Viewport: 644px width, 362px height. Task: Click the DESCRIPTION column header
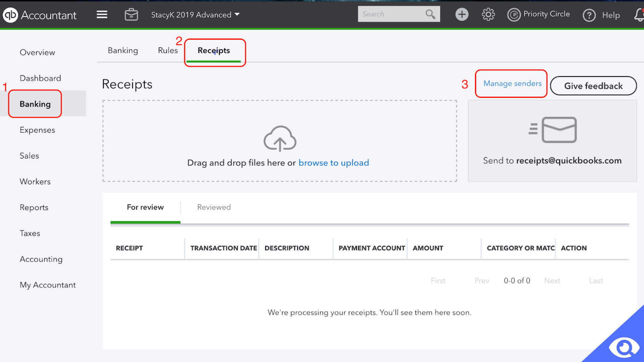287,248
